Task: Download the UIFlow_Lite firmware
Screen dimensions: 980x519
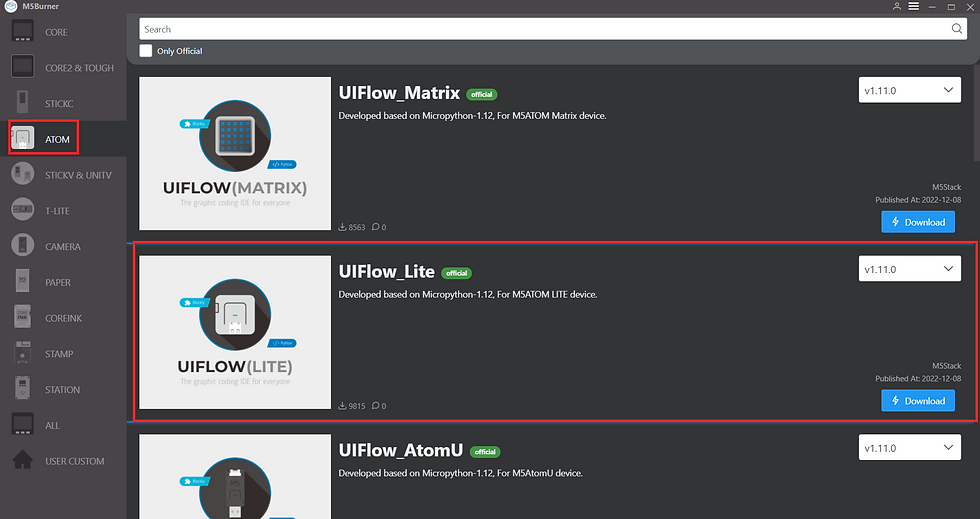Action: pos(918,401)
